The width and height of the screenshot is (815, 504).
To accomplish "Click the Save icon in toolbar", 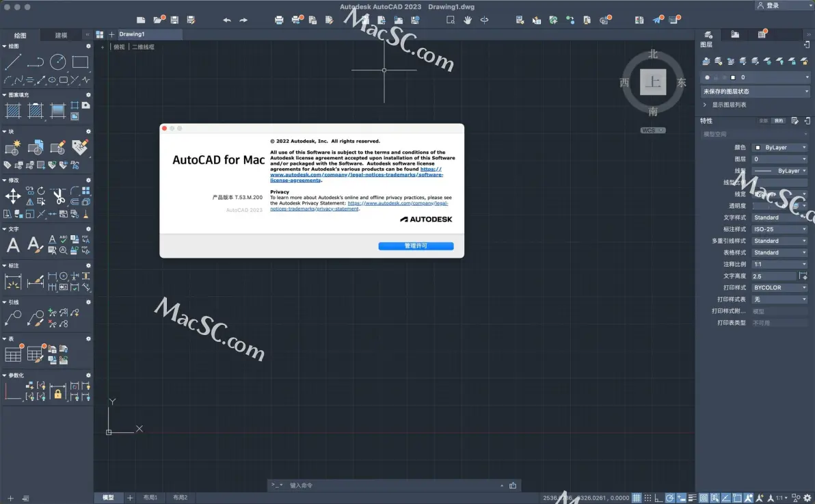I will [x=174, y=20].
